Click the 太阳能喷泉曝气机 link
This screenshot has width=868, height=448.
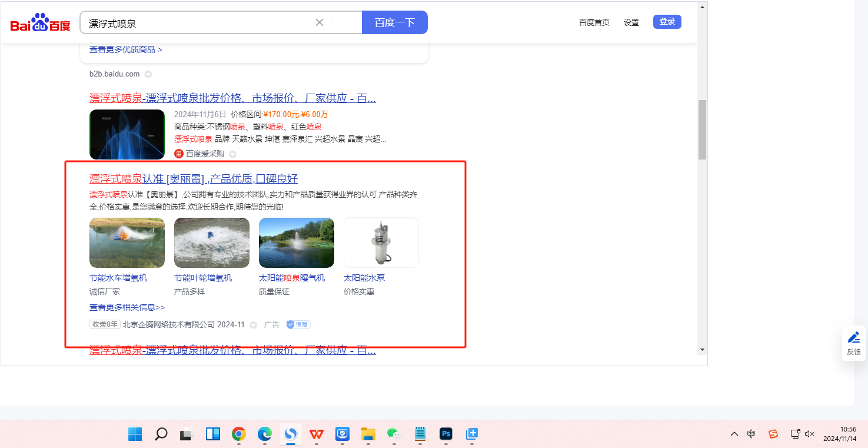[292, 278]
